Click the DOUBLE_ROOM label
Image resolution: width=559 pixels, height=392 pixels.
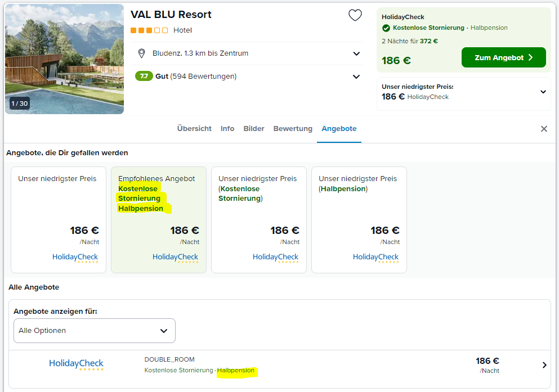point(169,359)
